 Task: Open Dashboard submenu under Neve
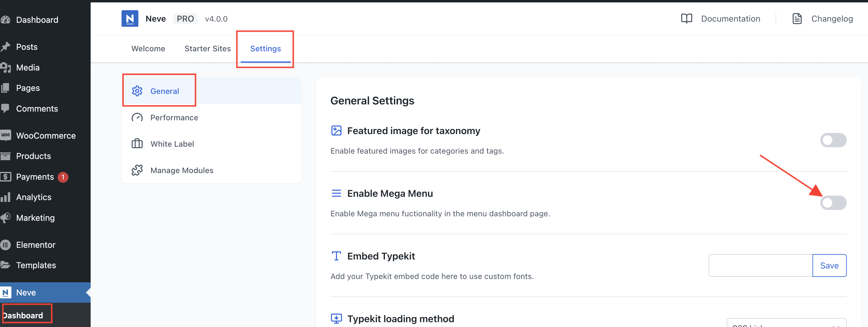pos(23,315)
